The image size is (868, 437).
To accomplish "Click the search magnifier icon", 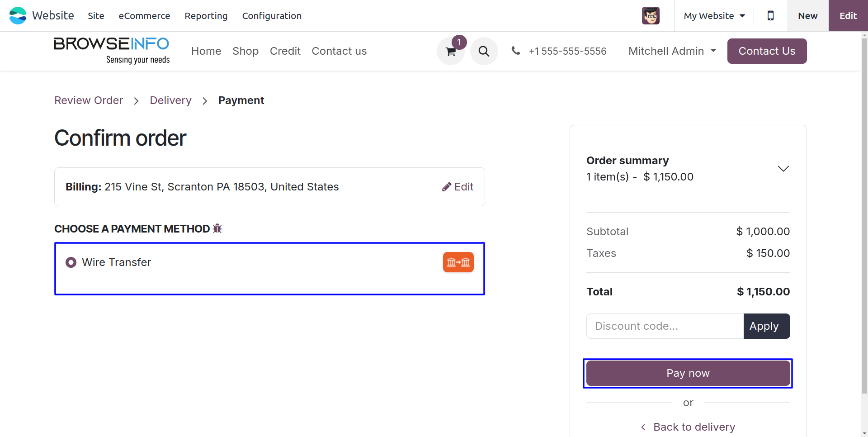I will click(x=484, y=51).
